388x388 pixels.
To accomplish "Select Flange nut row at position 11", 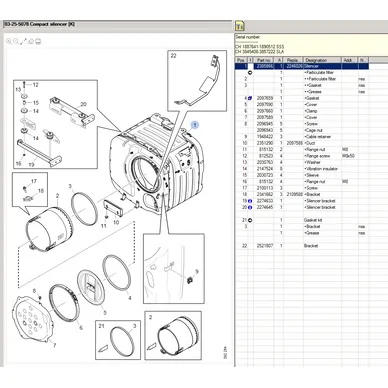I will click(302, 149).
